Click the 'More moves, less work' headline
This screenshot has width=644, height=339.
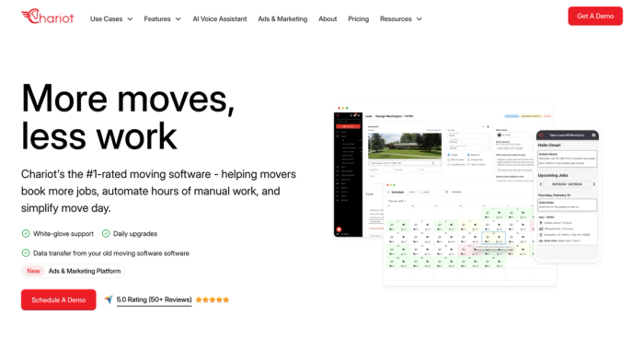click(x=128, y=117)
